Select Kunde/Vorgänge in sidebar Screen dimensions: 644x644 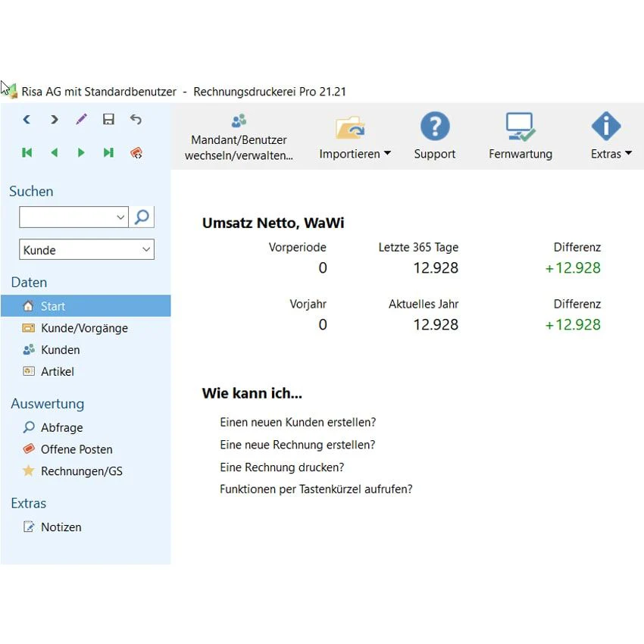86,328
